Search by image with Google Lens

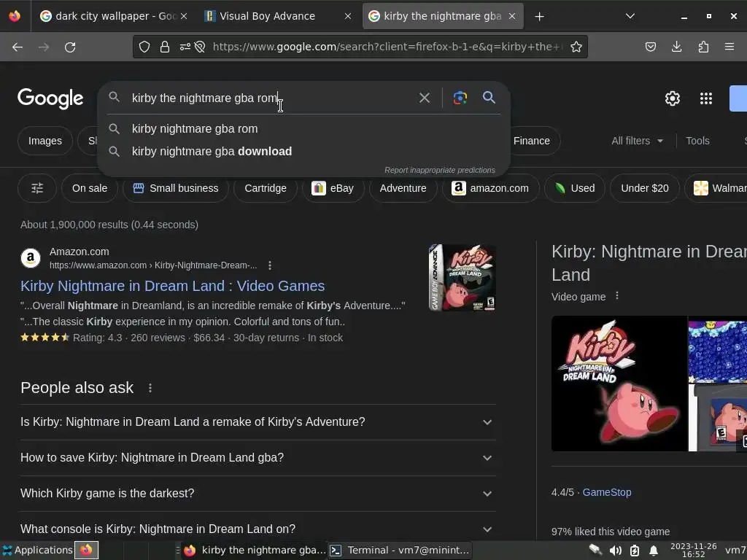(460, 98)
